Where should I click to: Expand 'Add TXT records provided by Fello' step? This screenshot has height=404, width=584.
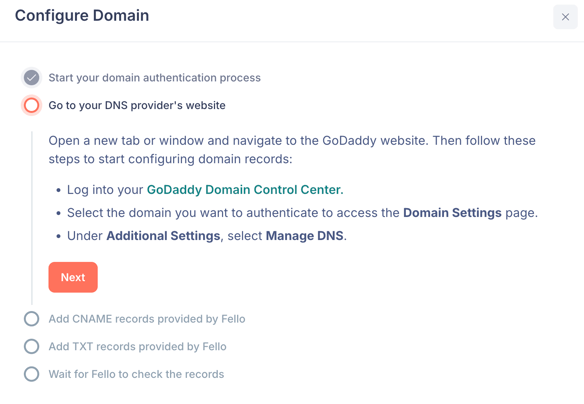[137, 346]
